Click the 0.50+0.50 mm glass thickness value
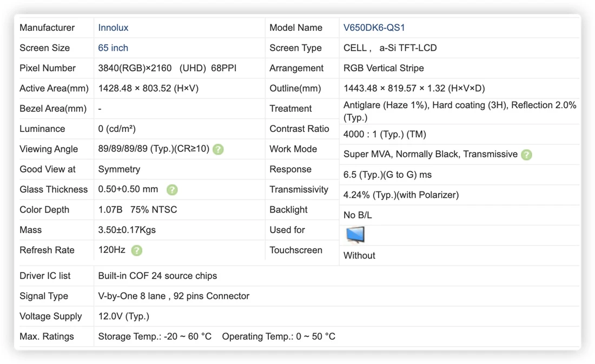The height and width of the screenshot is (364, 595). (128, 189)
